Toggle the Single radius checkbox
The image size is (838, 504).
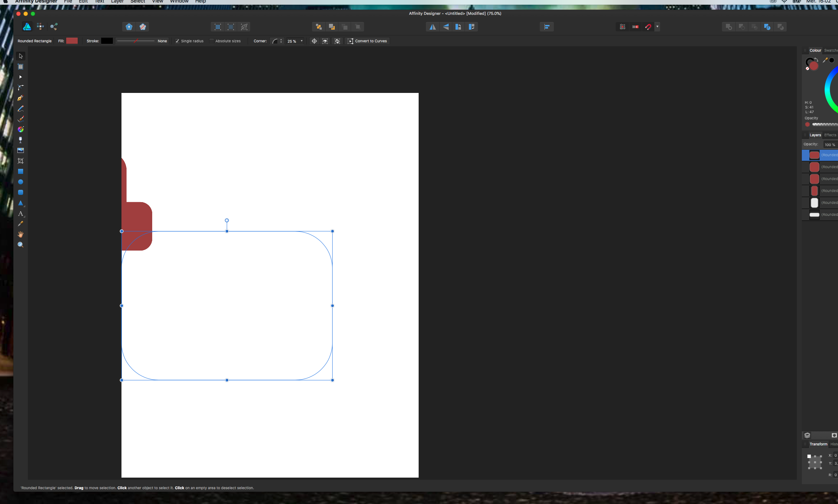[177, 41]
